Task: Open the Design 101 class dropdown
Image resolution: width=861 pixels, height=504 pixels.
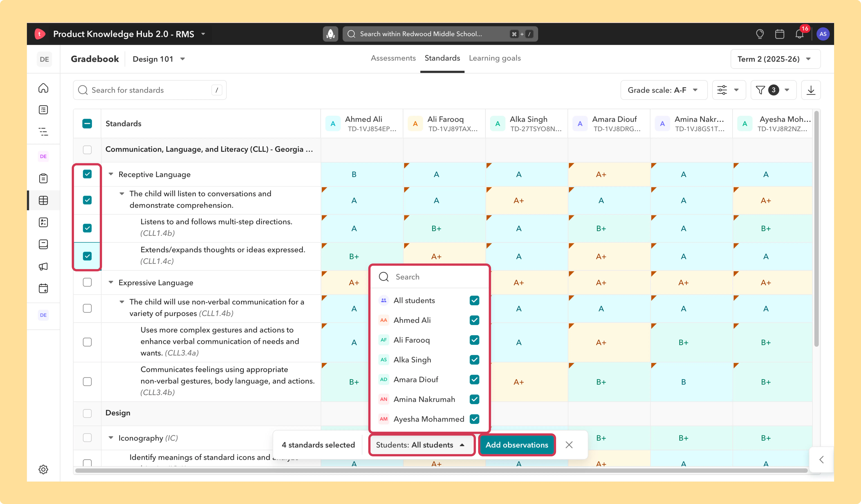Action: [x=159, y=59]
